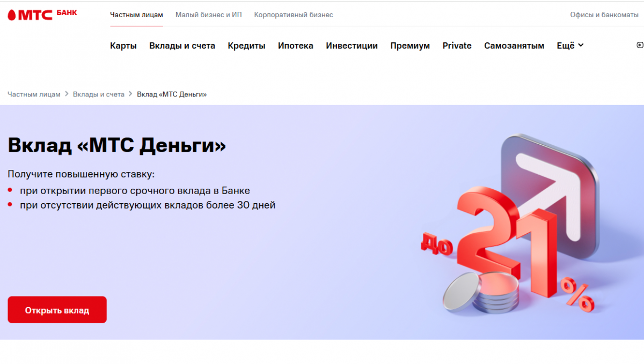Viewport: 644px width, 364px height.
Task: Switch to Малый бизнес и ИП tab
Action: (209, 14)
